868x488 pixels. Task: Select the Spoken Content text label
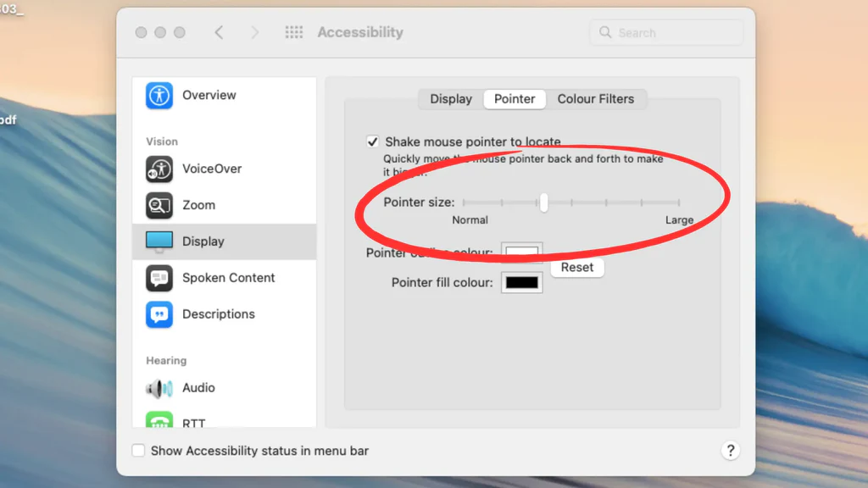coord(229,278)
